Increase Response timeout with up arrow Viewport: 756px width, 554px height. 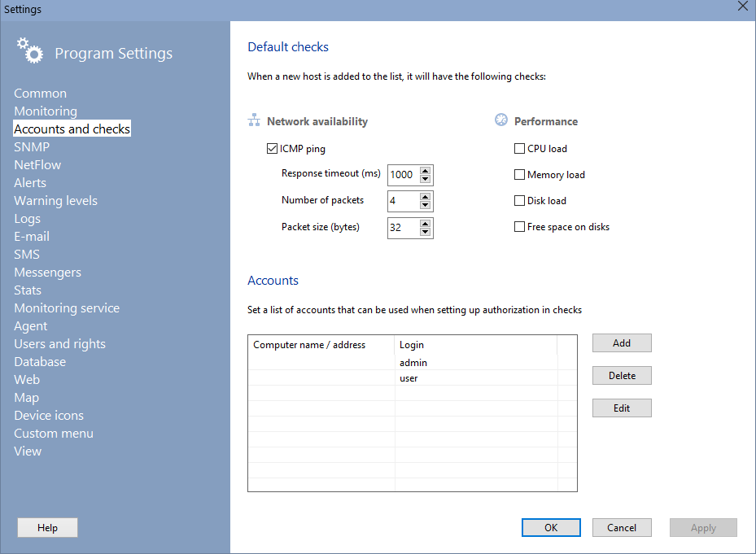425,171
